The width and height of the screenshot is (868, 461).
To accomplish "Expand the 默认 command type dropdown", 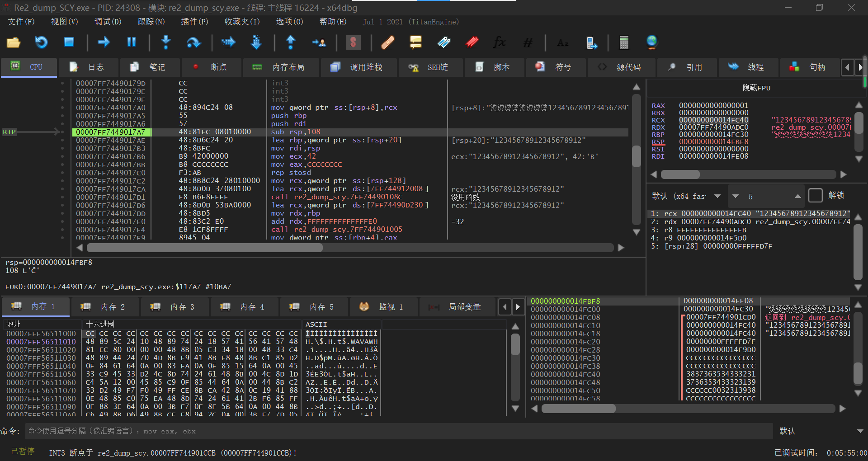I will click(860, 431).
